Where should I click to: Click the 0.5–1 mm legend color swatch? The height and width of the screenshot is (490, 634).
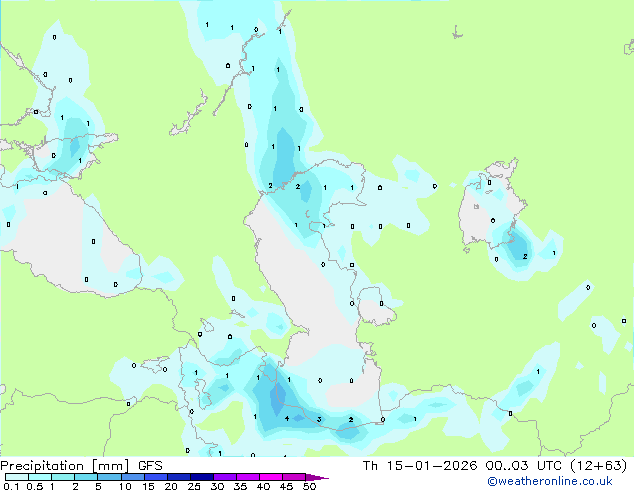40,477
